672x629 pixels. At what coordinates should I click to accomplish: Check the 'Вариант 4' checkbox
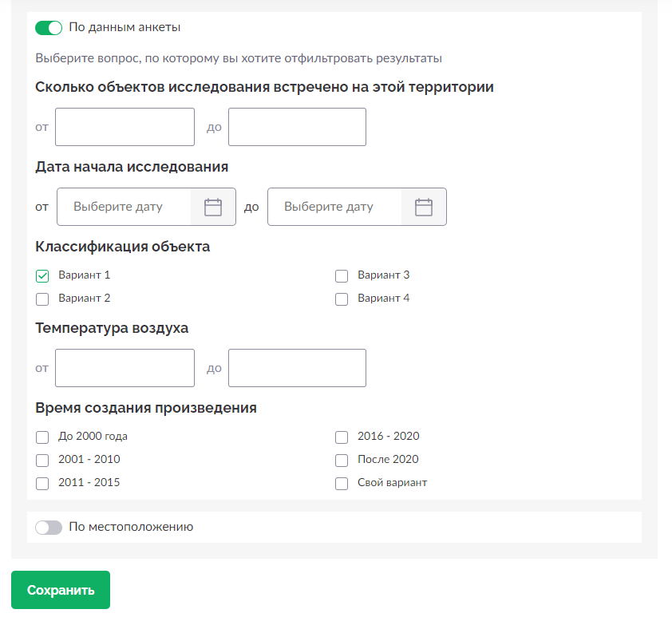pyautogui.click(x=342, y=299)
